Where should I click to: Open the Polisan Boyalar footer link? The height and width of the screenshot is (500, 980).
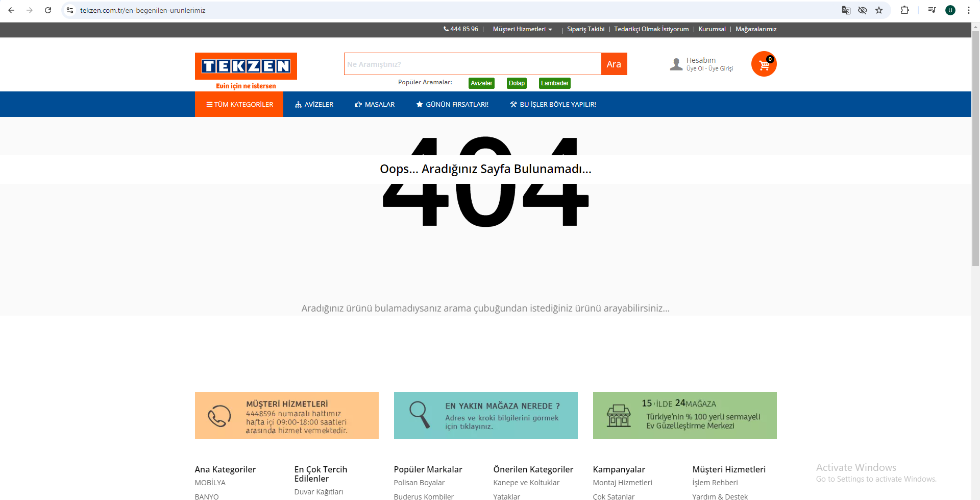click(x=419, y=483)
